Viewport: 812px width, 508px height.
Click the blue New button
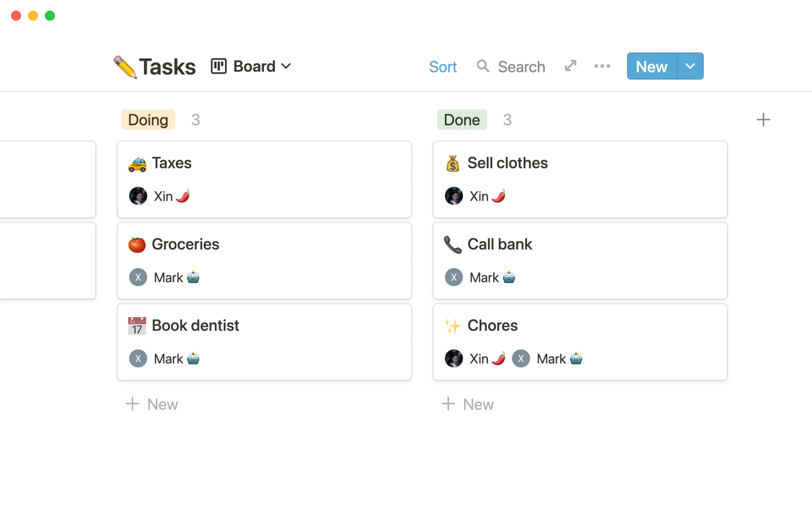point(651,66)
